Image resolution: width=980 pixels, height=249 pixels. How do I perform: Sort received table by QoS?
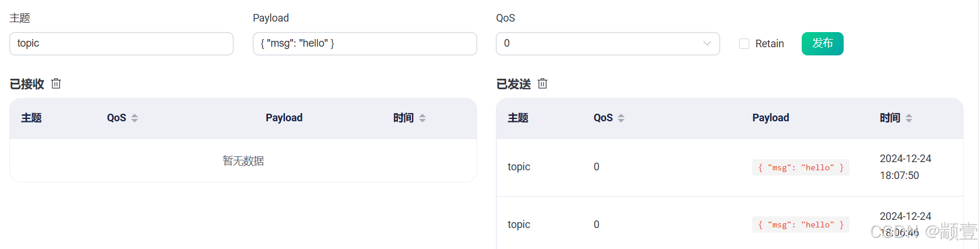pyautogui.click(x=135, y=118)
